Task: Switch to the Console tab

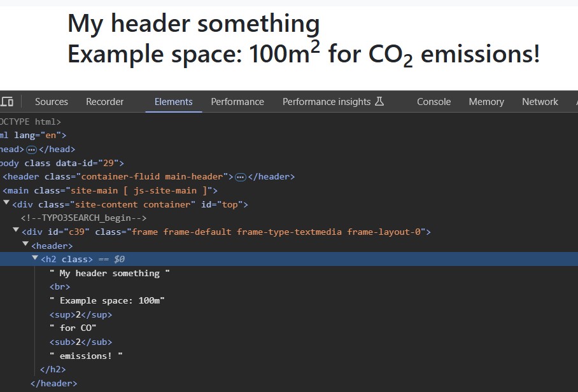Action: click(x=433, y=101)
